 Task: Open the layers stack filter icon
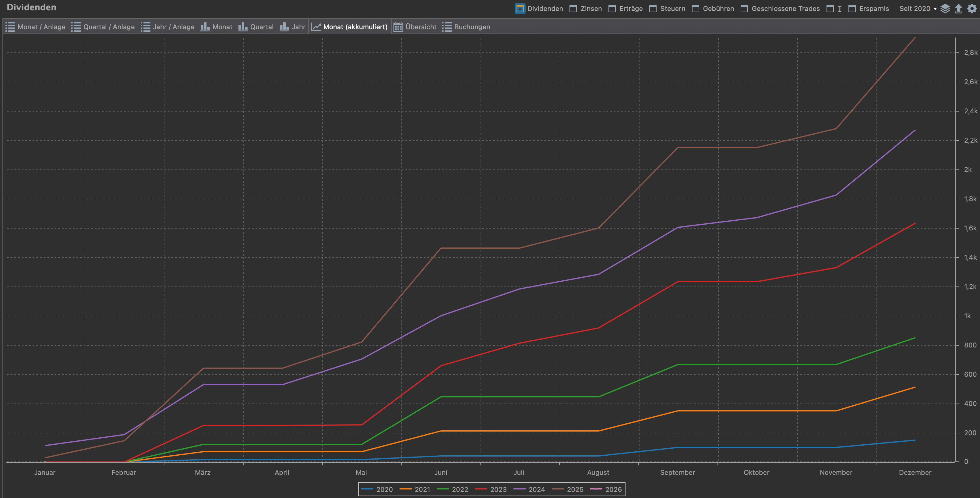(x=945, y=8)
